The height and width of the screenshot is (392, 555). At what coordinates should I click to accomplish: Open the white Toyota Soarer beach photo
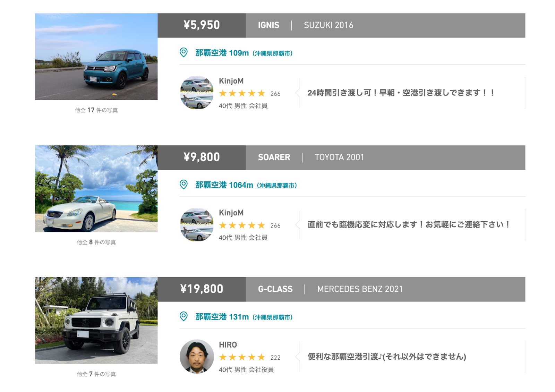[96, 189]
